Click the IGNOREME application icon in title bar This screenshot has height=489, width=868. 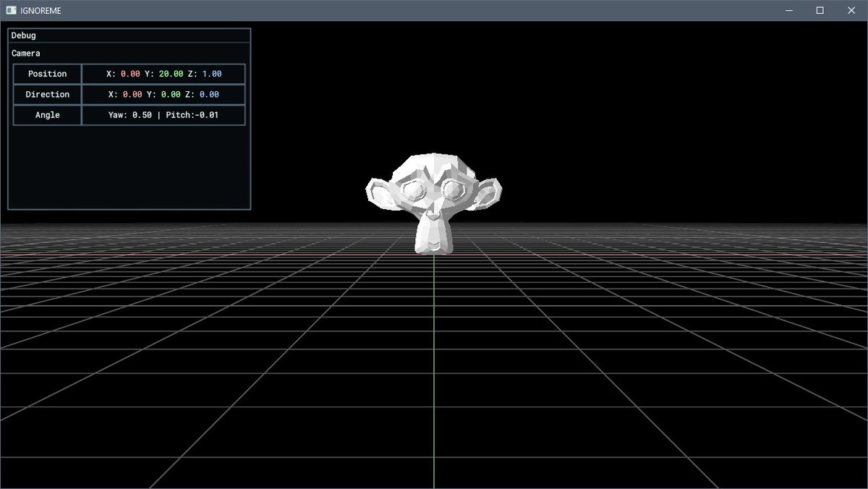[x=11, y=10]
